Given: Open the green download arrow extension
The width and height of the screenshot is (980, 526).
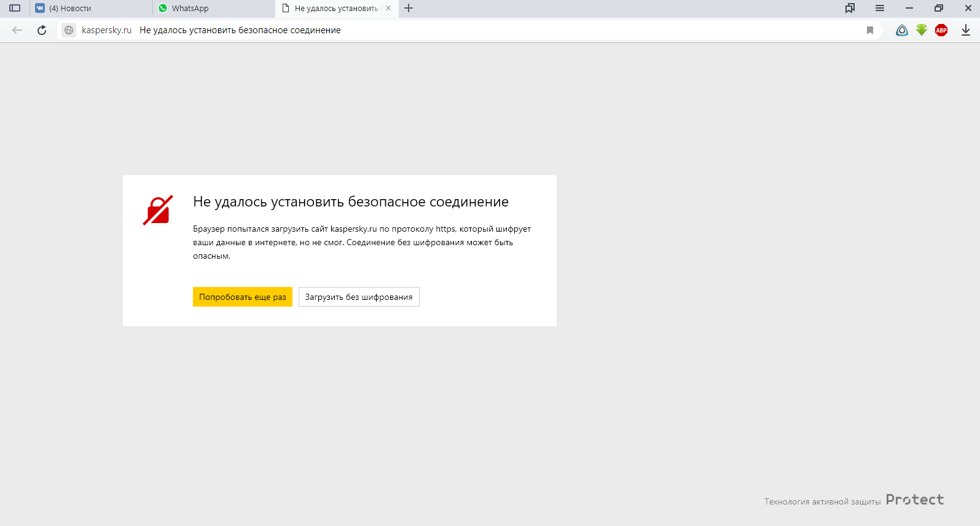Looking at the screenshot, I should tap(922, 30).
